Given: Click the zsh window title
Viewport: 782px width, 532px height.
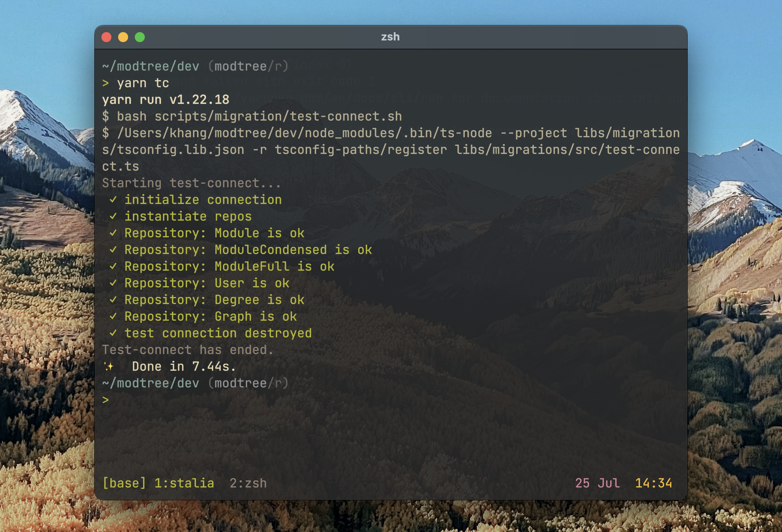Looking at the screenshot, I should [x=390, y=37].
